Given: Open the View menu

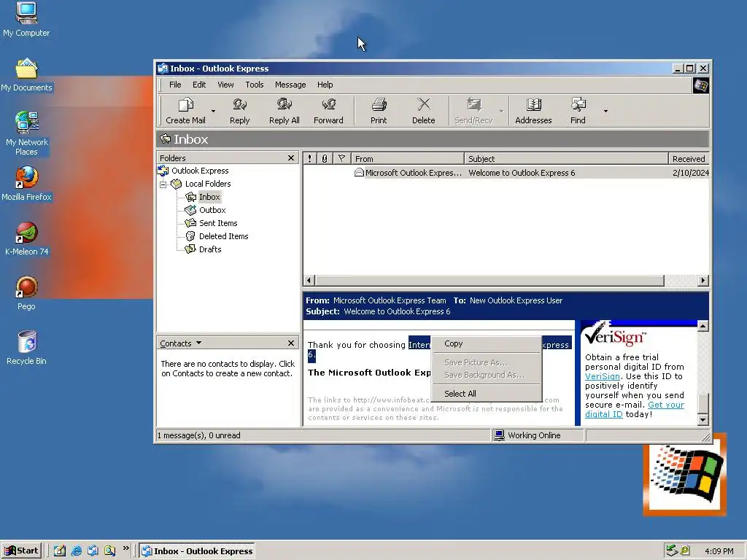Looking at the screenshot, I should [x=225, y=85].
